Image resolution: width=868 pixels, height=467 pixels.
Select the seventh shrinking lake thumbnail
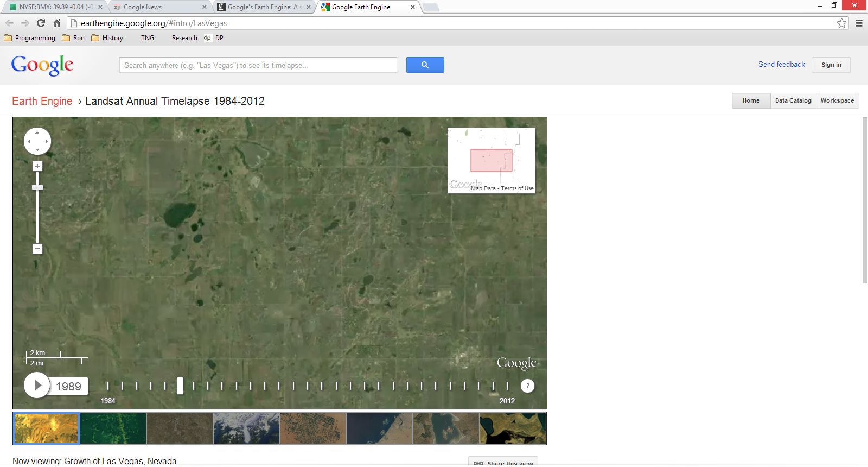(446, 428)
